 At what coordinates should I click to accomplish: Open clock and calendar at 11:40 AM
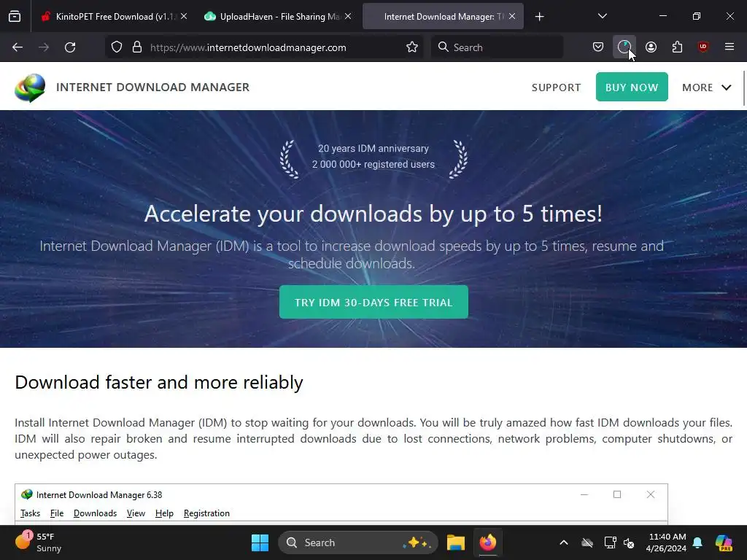(666, 542)
